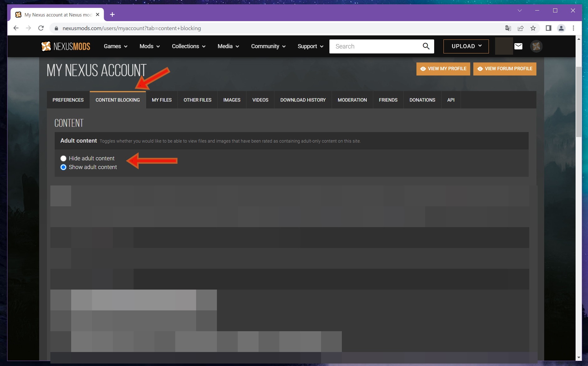The height and width of the screenshot is (366, 588).
Task: Open the UPLOAD dropdown
Action: (x=466, y=46)
